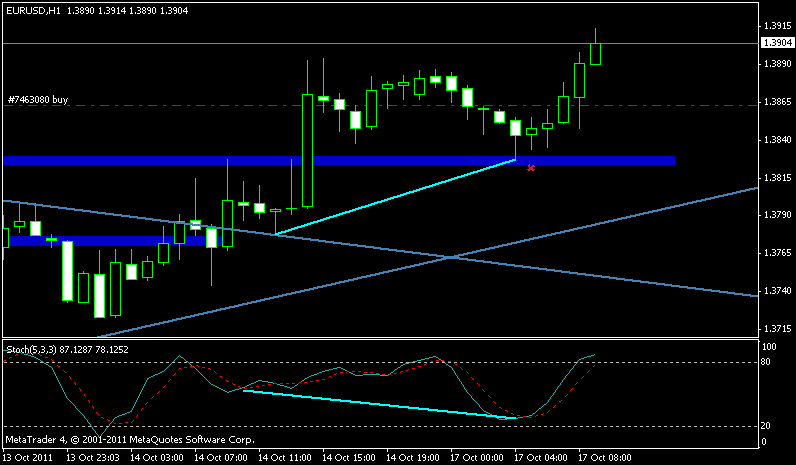This screenshot has width=796, height=465.
Task: Click the 1.3890 price scale label
Action: coord(778,64)
